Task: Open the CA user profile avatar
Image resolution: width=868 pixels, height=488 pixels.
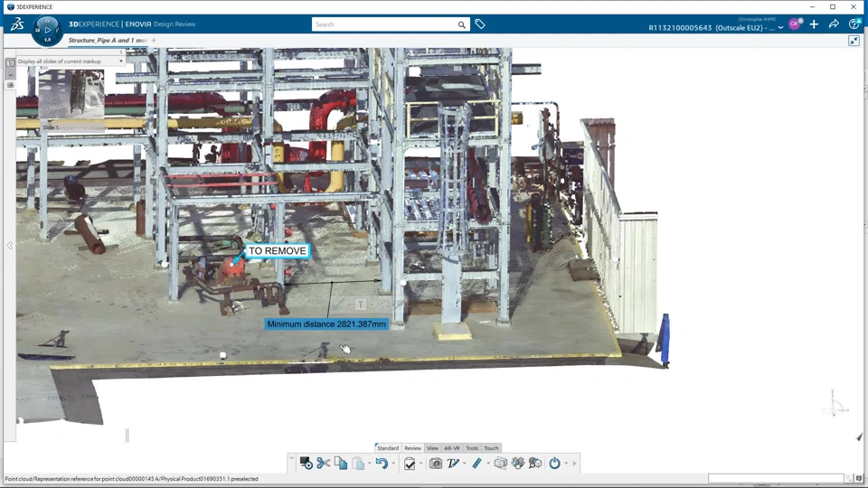Action: point(795,23)
